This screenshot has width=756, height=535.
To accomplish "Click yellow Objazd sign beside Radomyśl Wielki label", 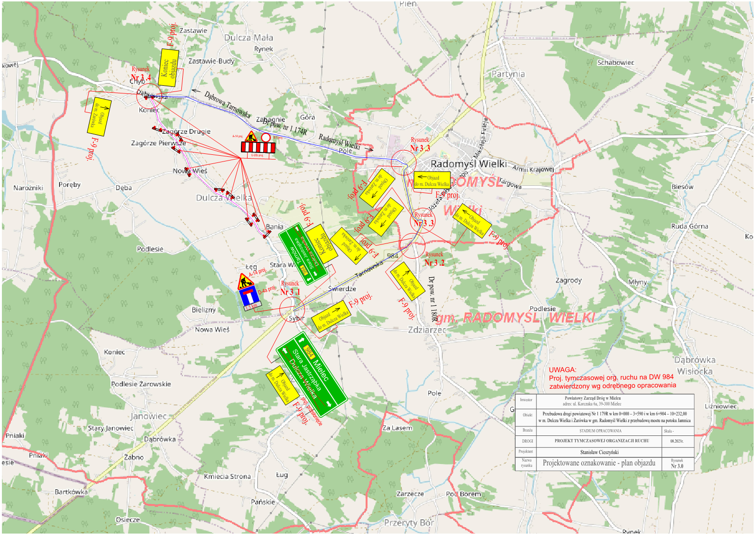I will coord(432,181).
